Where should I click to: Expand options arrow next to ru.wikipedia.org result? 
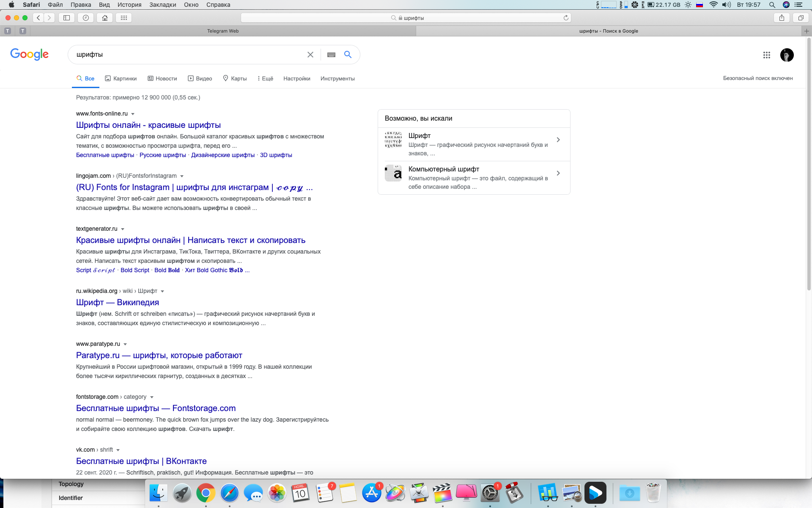pyautogui.click(x=162, y=291)
